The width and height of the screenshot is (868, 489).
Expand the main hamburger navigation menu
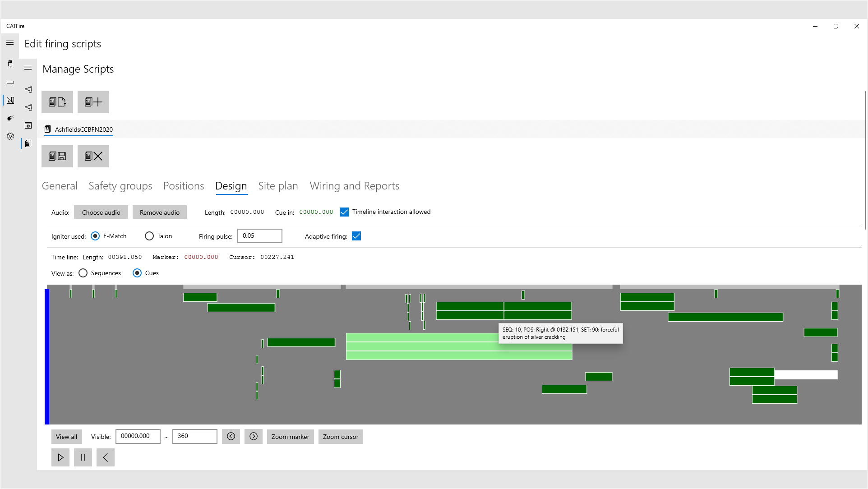coord(10,43)
